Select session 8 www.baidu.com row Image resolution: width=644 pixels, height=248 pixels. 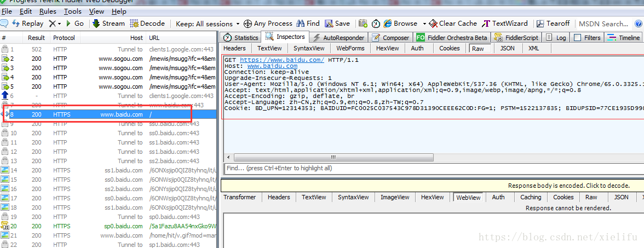[108, 114]
